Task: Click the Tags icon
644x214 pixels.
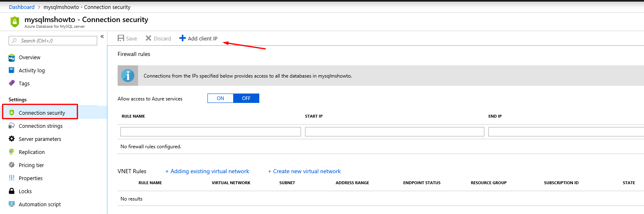Action: [x=11, y=83]
